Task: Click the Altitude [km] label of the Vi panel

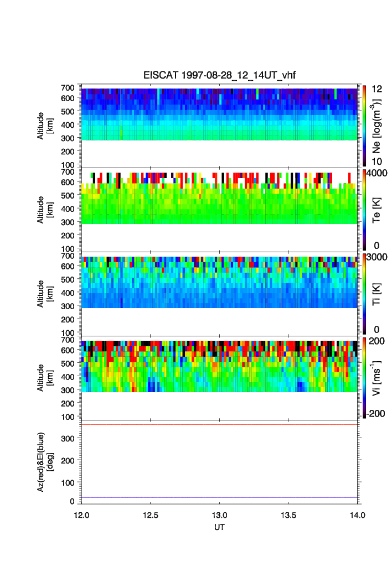Action: 45,378
